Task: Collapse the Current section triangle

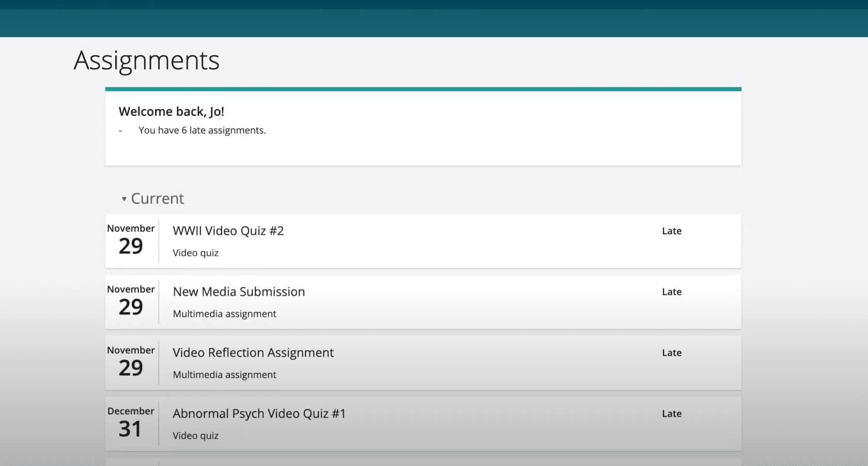Action: point(124,199)
